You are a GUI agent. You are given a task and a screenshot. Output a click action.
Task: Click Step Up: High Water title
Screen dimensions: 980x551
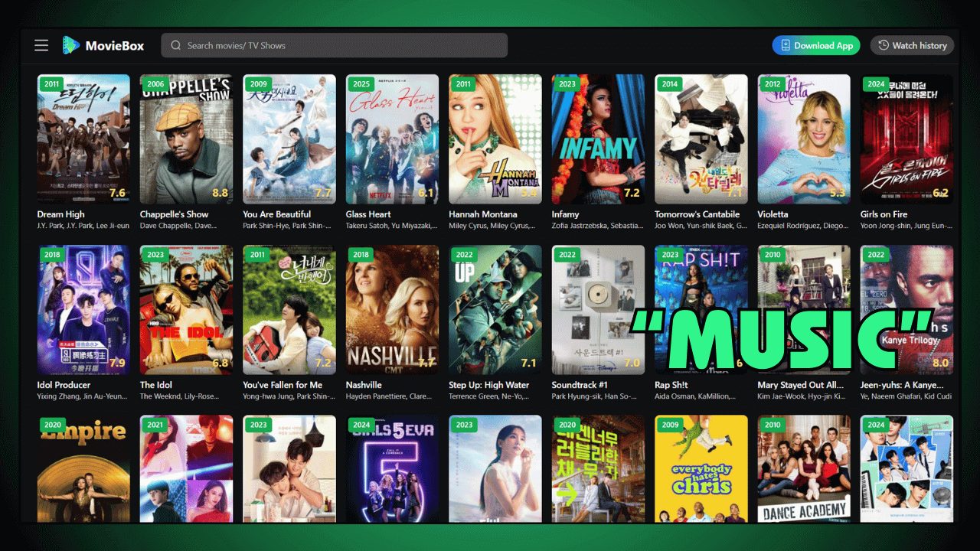coord(488,385)
